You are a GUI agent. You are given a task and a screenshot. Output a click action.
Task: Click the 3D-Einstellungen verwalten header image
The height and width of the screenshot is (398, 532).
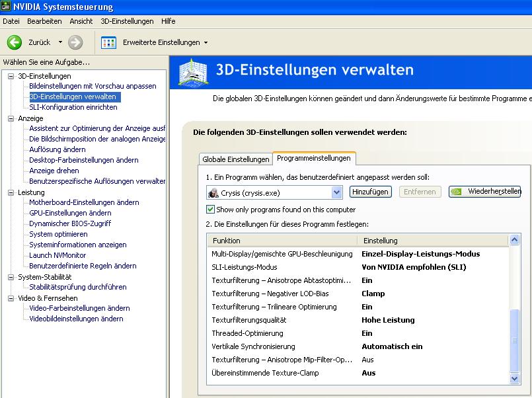tap(193, 72)
